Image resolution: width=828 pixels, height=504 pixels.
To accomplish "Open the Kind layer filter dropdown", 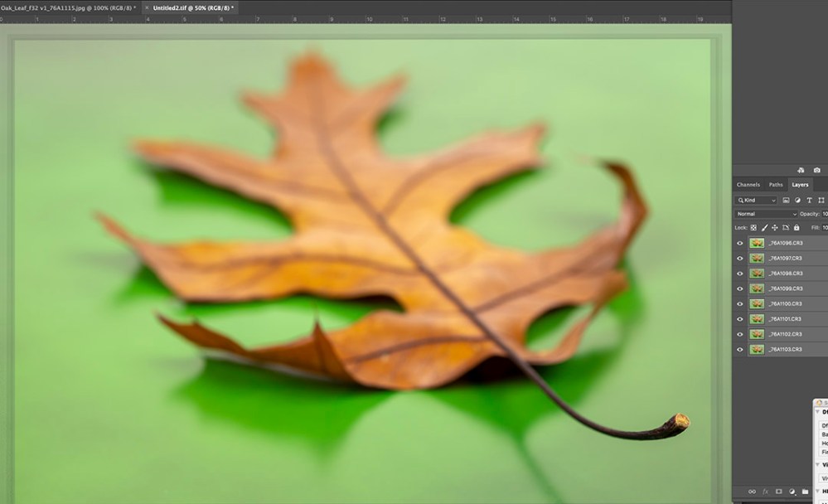I will (x=757, y=201).
